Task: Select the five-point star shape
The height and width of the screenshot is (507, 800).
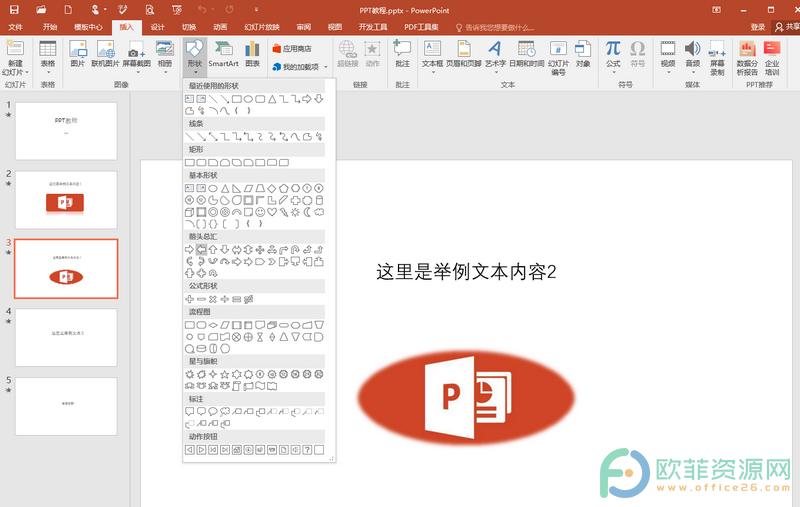Action: 224,374
